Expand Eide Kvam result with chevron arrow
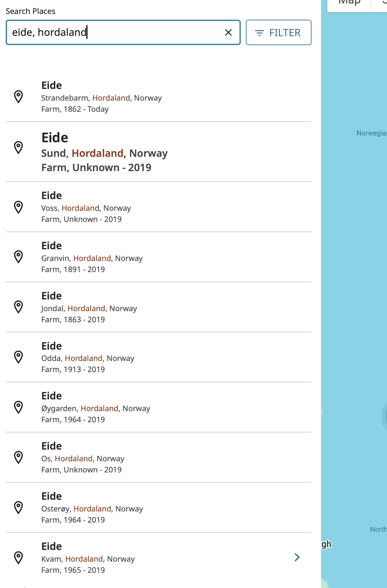The width and height of the screenshot is (387, 588). click(297, 557)
